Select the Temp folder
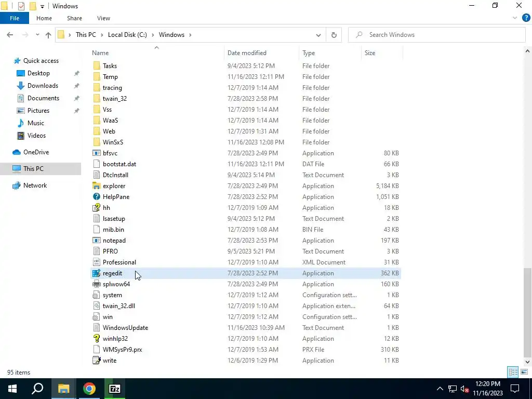 (246, 77)
